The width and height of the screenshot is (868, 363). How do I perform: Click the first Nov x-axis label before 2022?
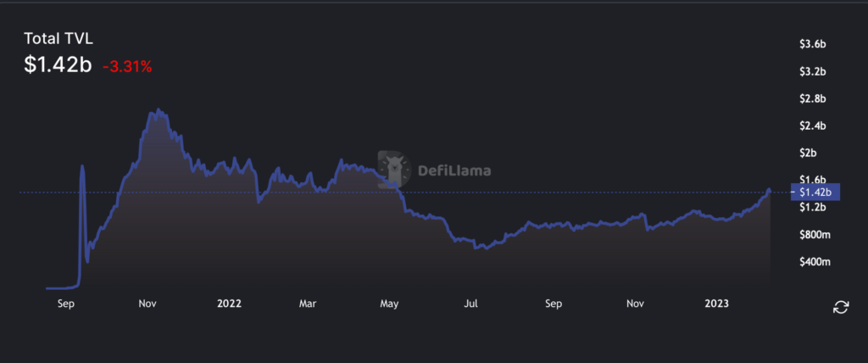point(147,304)
